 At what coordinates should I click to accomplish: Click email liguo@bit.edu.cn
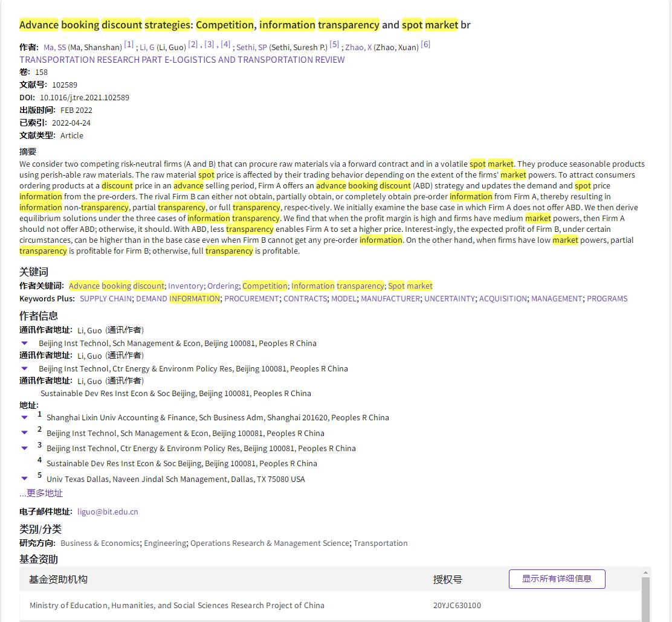(108, 511)
